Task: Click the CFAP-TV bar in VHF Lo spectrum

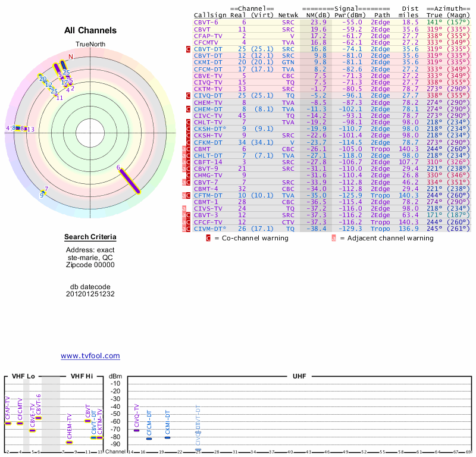Action: (8, 423)
